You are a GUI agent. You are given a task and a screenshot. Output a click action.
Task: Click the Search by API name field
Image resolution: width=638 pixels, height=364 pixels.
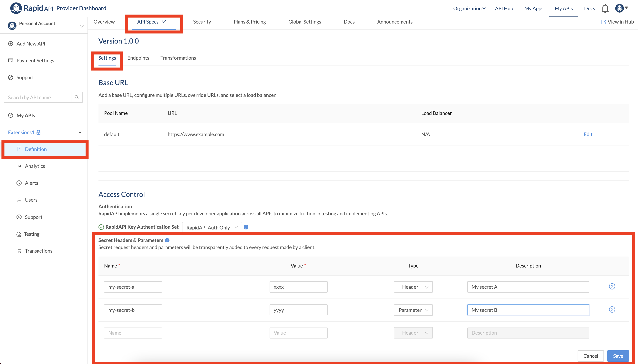click(x=37, y=97)
